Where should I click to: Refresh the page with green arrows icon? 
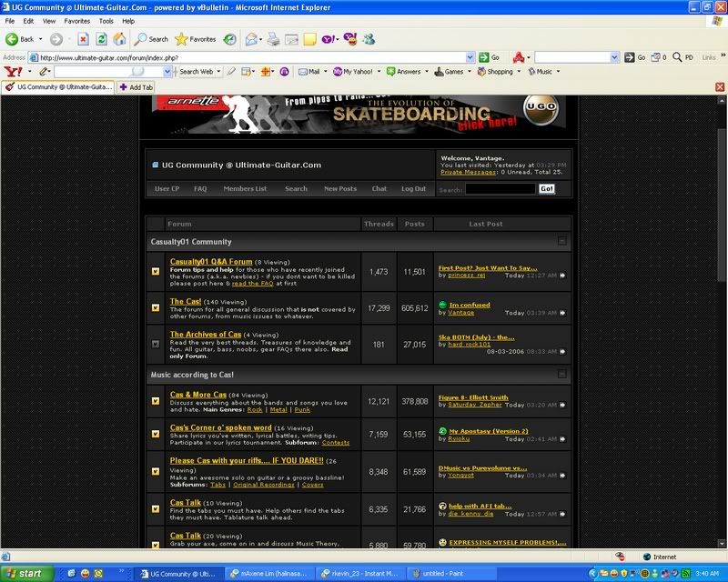(x=101, y=39)
